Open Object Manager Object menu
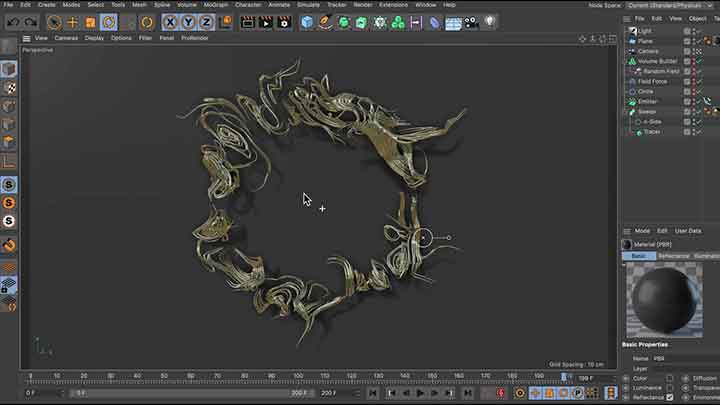The height and width of the screenshot is (405, 720). (697, 18)
